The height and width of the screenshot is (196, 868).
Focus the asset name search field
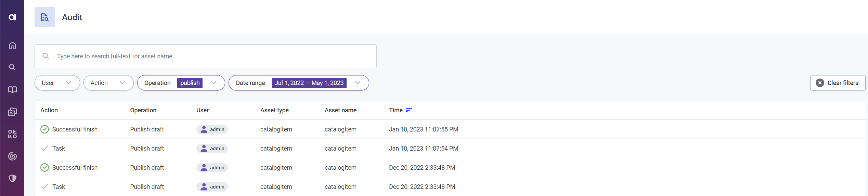point(205,56)
